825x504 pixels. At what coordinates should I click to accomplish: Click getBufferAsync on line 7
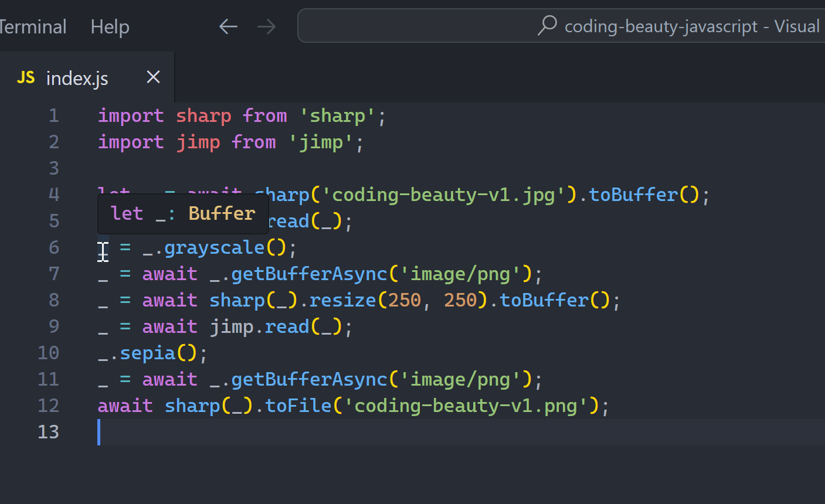(x=309, y=274)
